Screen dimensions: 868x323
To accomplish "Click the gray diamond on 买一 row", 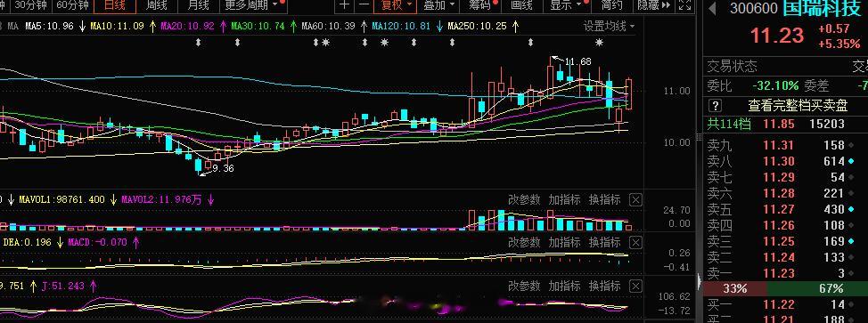I will [x=850, y=304].
